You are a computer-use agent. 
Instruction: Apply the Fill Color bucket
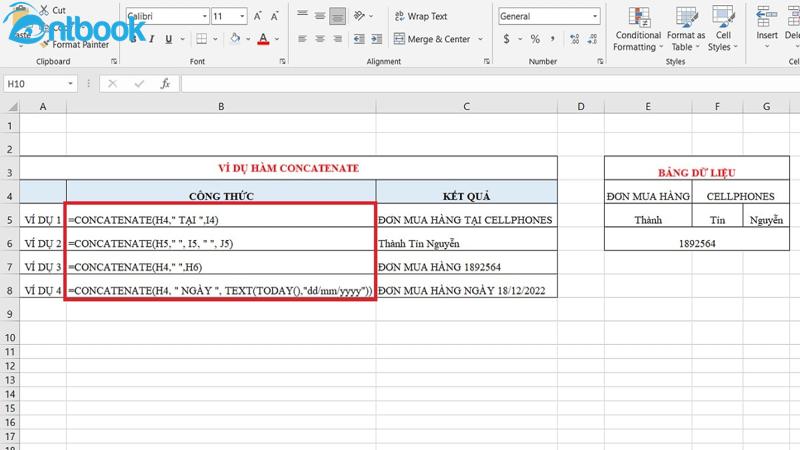[235, 39]
